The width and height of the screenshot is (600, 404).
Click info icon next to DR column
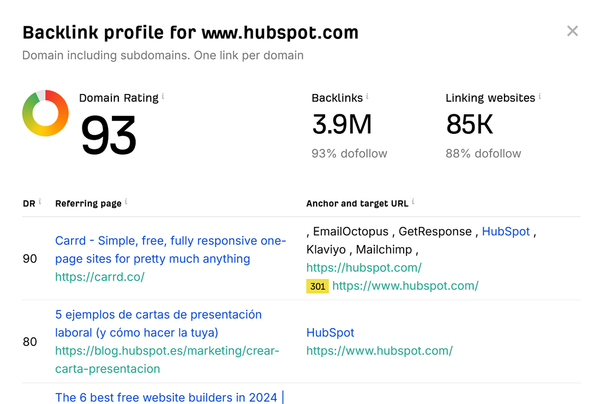click(x=40, y=202)
